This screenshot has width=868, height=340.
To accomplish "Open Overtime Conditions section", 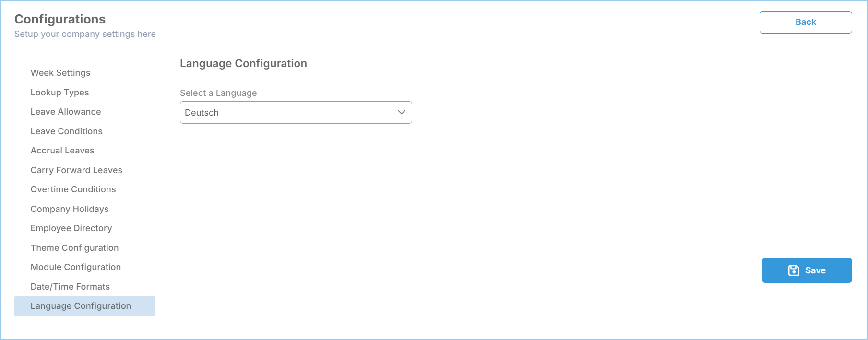I will click(x=73, y=189).
